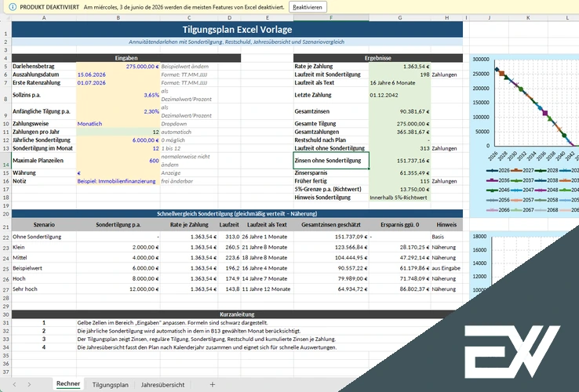Select the Sehr hoch scenario label
579x392 pixels.
point(44,289)
